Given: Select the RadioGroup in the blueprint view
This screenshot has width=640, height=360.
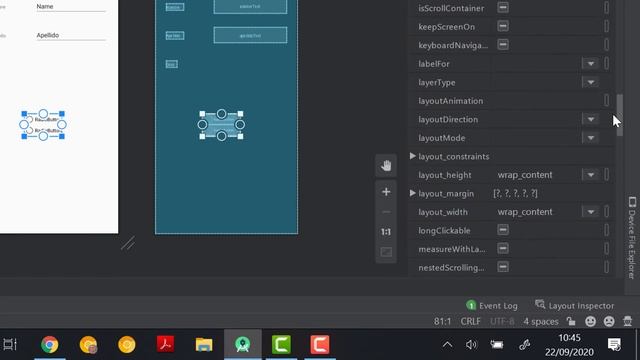Looking at the screenshot, I should 221,125.
